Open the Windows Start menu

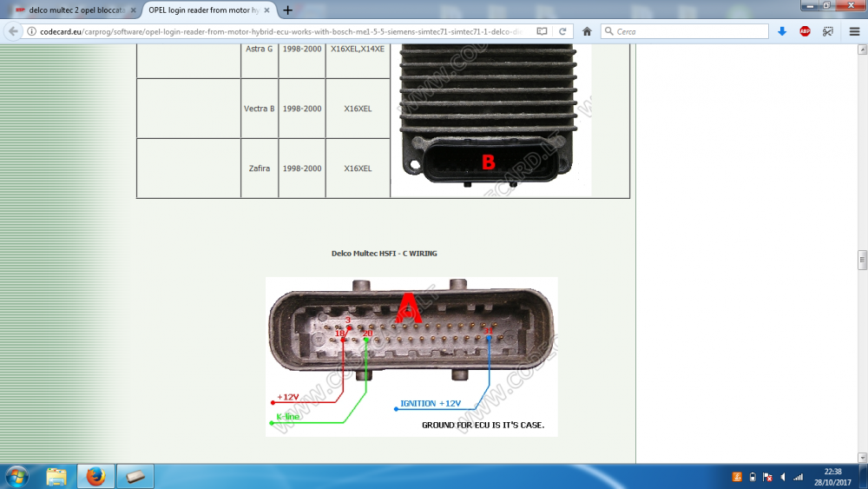click(17, 476)
